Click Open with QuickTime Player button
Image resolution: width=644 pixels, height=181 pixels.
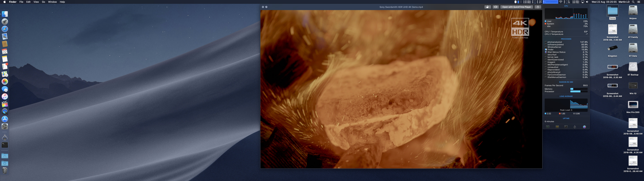(517, 7)
